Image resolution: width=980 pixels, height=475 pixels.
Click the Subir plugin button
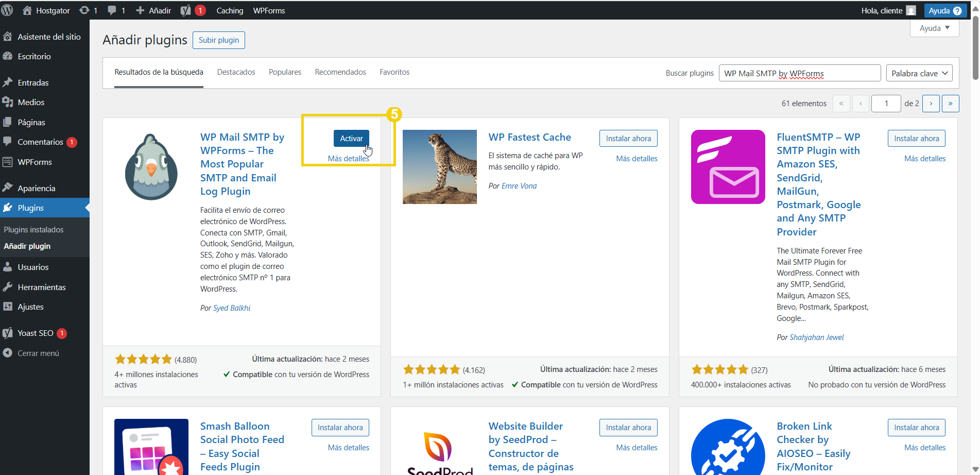pos(219,40)
